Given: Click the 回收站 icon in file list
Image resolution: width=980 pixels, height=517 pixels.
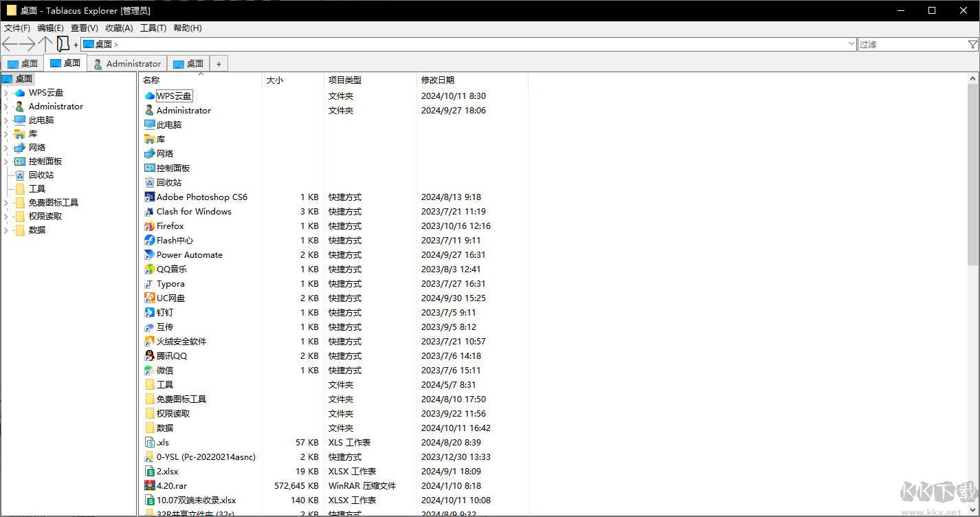Looking at the screenshot, I should (150, 183).
